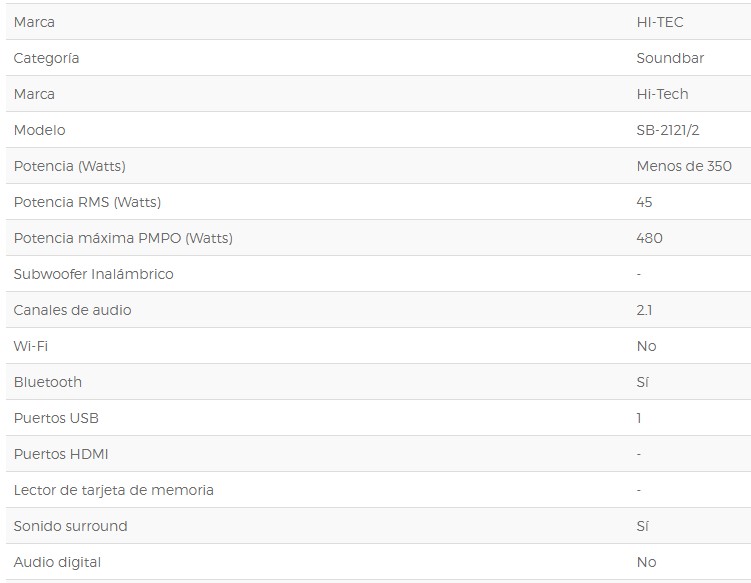Click the "Subwoofer Inalámbrico" label

click(93, 274)
